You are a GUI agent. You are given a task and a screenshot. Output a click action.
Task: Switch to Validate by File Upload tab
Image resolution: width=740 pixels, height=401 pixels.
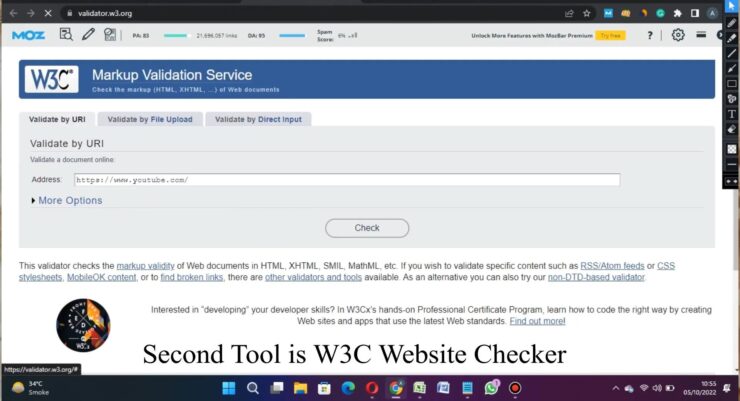coord(150,119)
